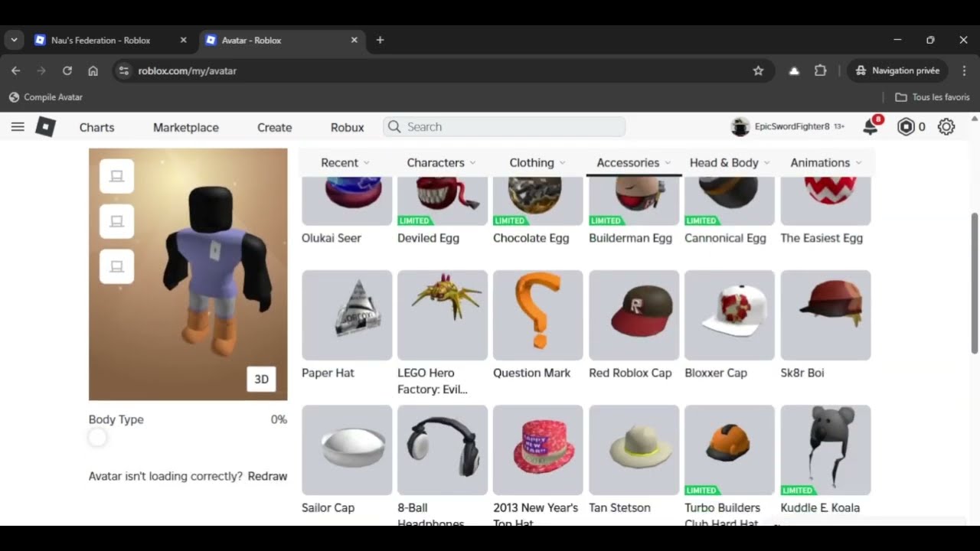Open the Robux page in the navbar
The height and width of the screenshot is (551, 980).
(x=348, y=128)
